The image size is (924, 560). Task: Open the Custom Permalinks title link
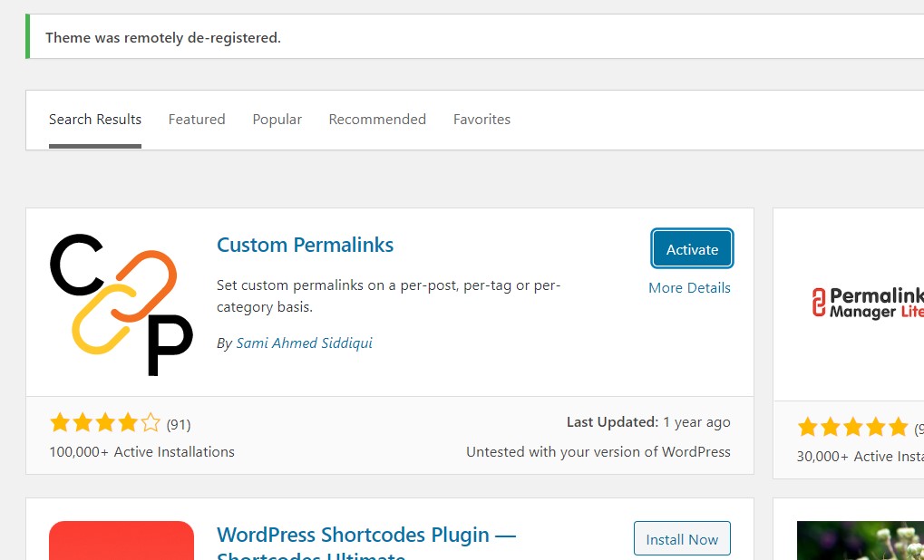coord(306,245)
